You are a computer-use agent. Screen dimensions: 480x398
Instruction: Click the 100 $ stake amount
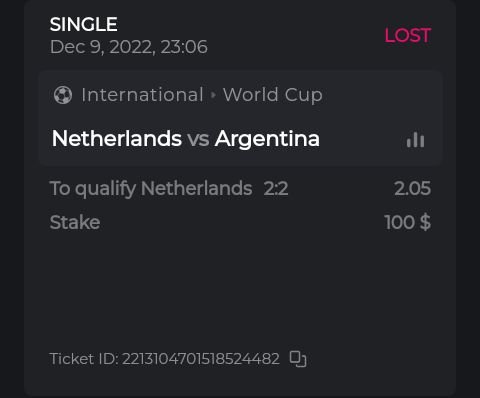[407, 222]
